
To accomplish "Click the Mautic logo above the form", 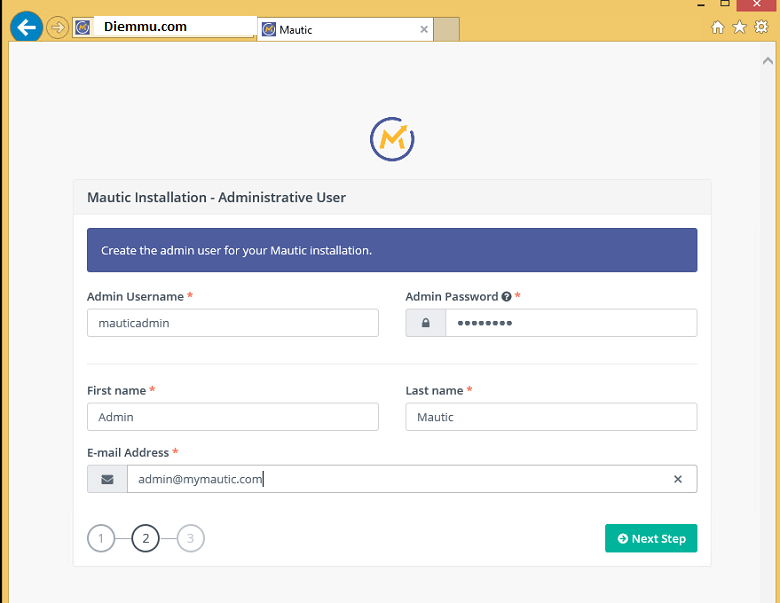I will coord(392,139).
